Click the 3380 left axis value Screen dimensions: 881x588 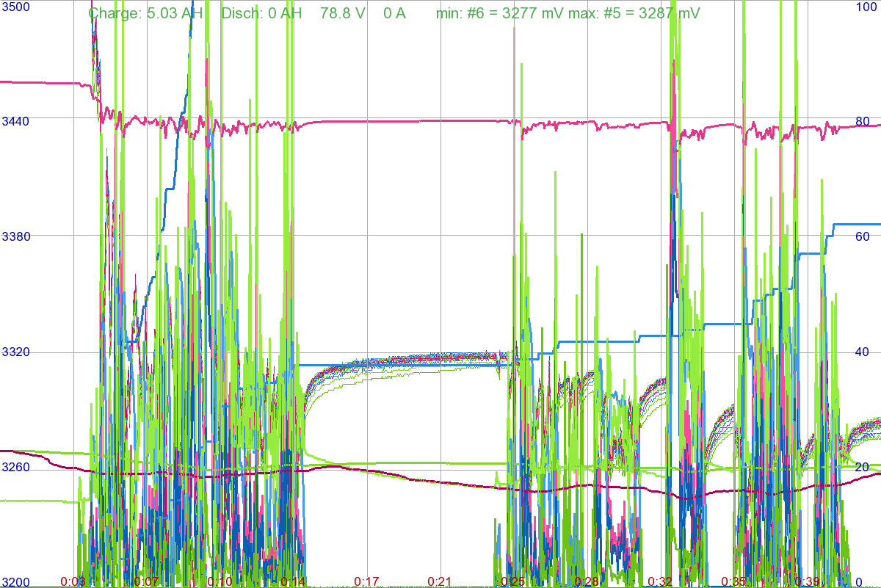point(15,236)
